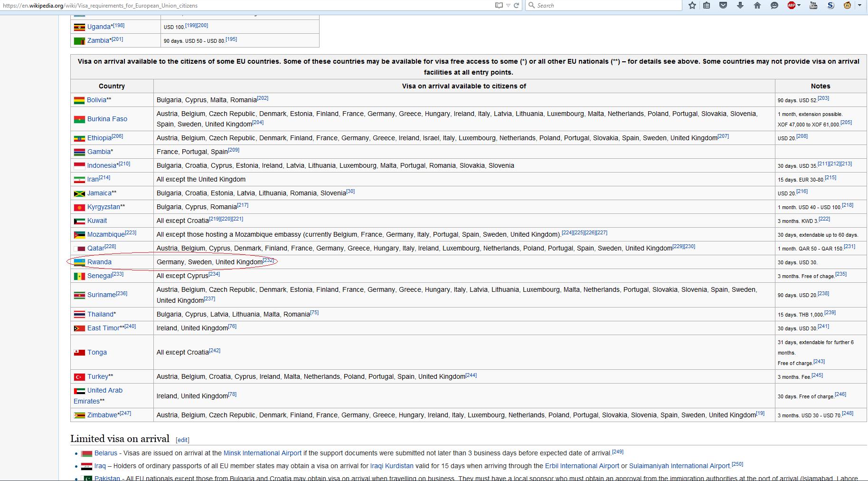Bookmark this page with the star icon

692,6
